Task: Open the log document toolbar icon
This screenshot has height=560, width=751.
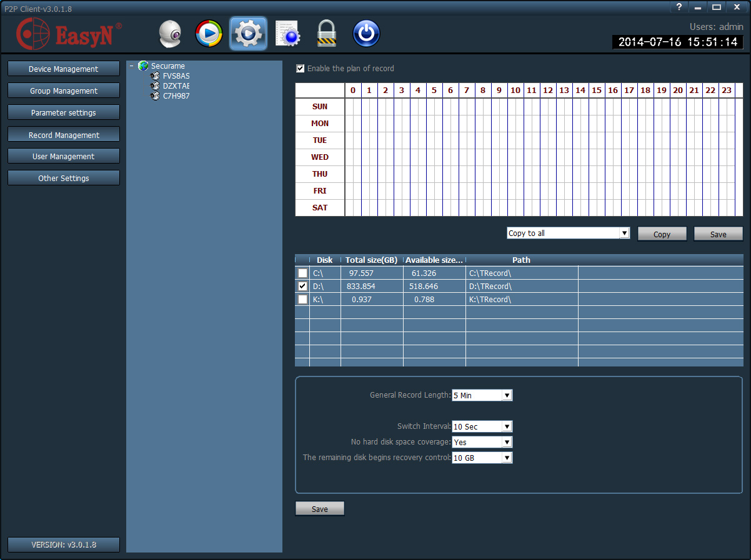Action: click(x=288, y=34)
